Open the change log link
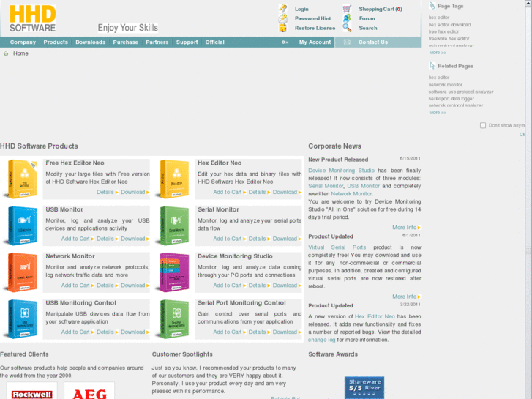The height and width of the screenshot is (399, 532). point(321,340)
